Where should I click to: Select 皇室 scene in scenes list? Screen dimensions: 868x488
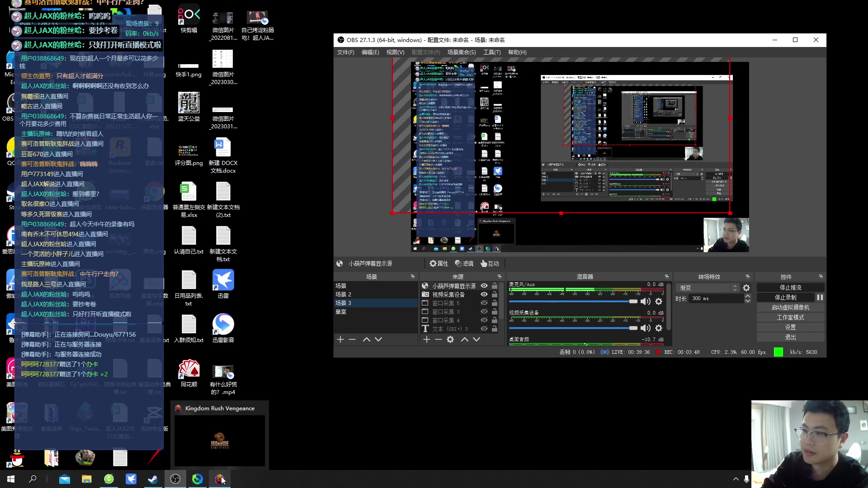[375, 312]
